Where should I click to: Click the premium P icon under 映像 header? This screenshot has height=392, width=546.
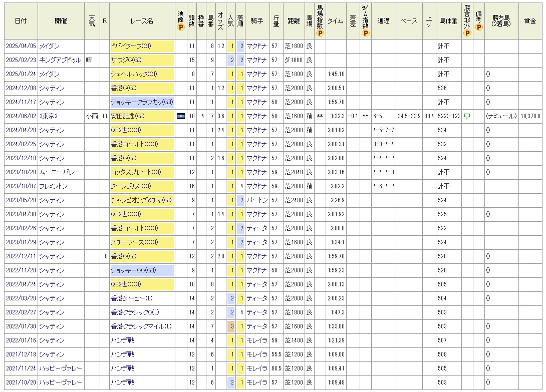tap(181, 28)
